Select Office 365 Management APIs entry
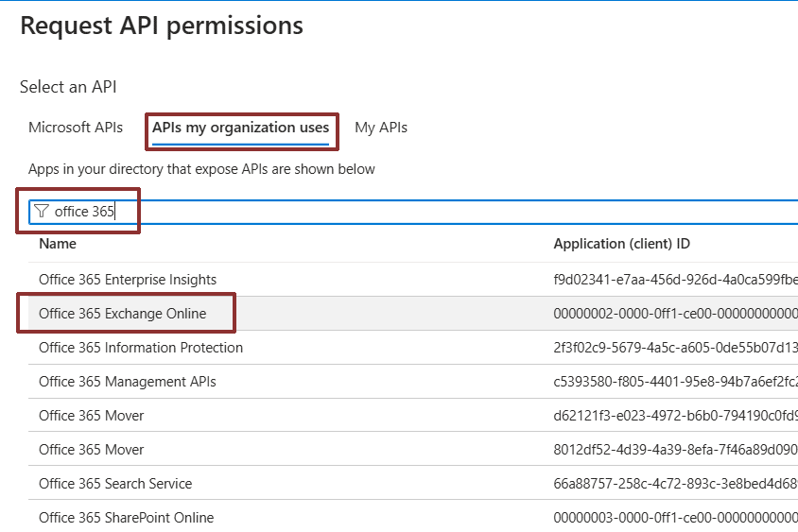 point(128,382)
